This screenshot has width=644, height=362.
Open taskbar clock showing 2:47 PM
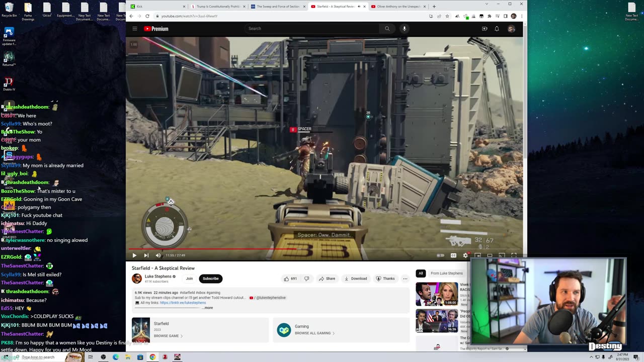(623, 357)
